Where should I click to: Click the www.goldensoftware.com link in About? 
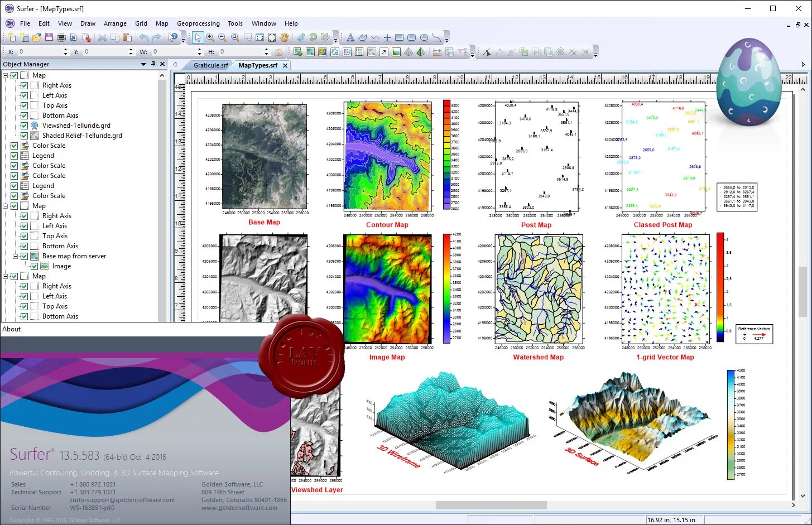click(239, 508)
